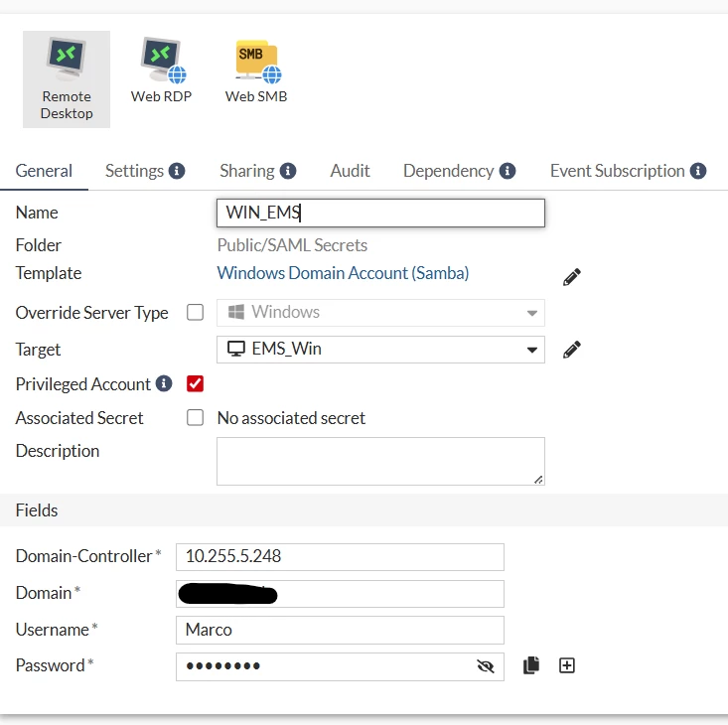
Task: Edit the EMS_Win target with the pencil icon
Action: click(571, 350)
